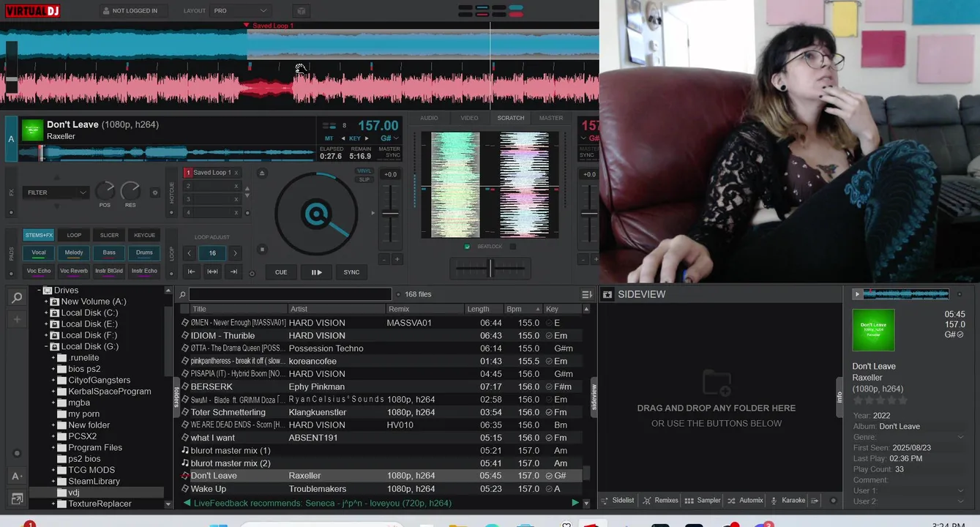Screen dimensions: 980x527
Task: Open the Genre dropdown in info panel
Action: click(960, 437)
